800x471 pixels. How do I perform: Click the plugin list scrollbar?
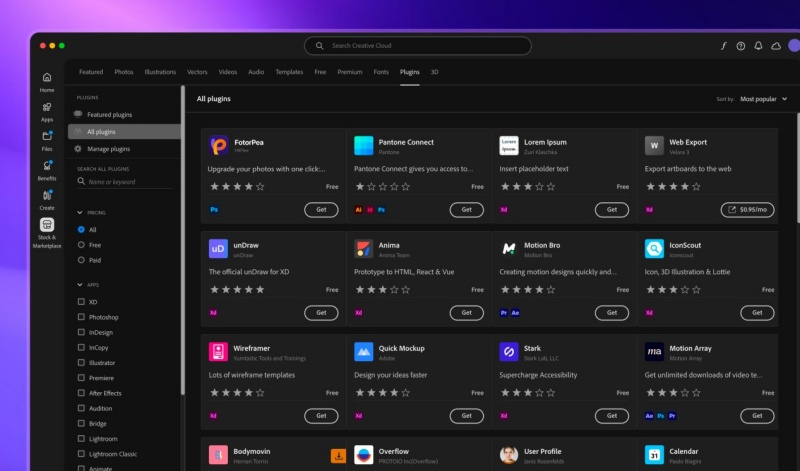pyautogui.click(x=798, y=168)
